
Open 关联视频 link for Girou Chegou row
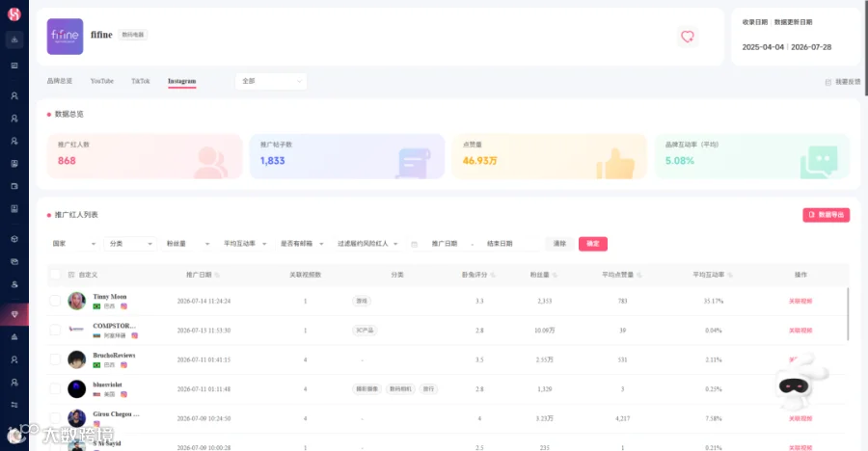point(800,418)
